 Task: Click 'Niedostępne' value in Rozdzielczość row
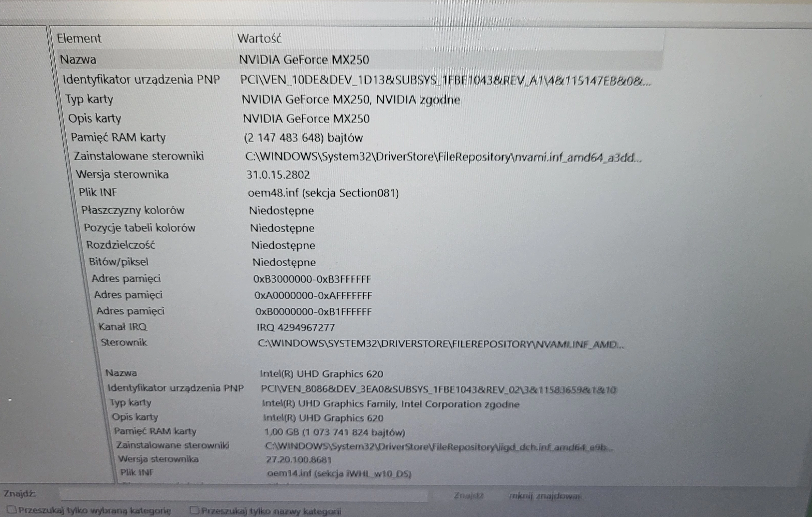point(283,245)
